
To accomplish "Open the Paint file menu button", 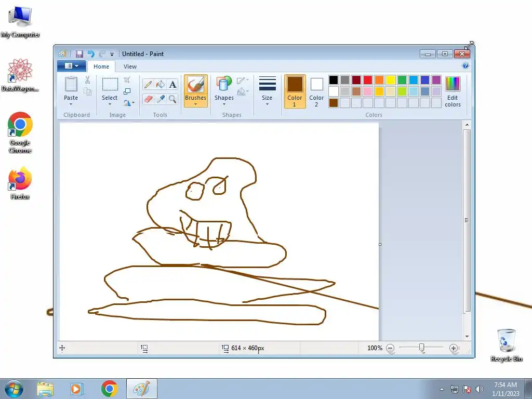I will 71,66.
